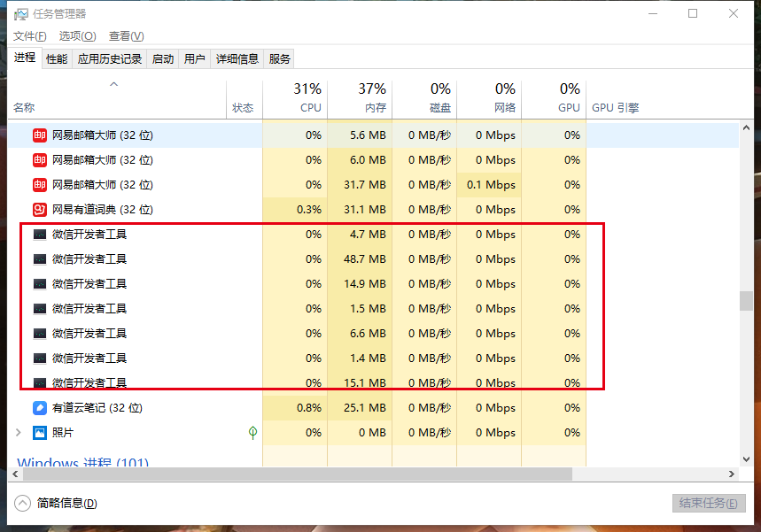Select the 进程 tab
This screenshot has height=532, width=761.
pos(25,58)
